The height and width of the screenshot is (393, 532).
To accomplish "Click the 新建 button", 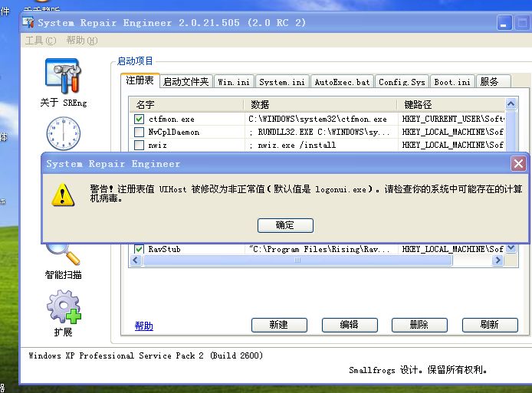I will (x=279, y=325).
